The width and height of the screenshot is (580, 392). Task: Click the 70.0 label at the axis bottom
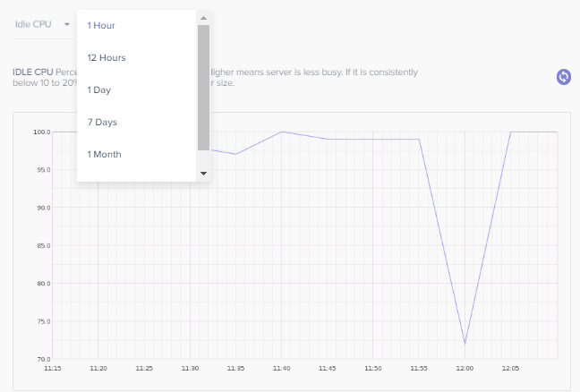click(x=44, y=359)
